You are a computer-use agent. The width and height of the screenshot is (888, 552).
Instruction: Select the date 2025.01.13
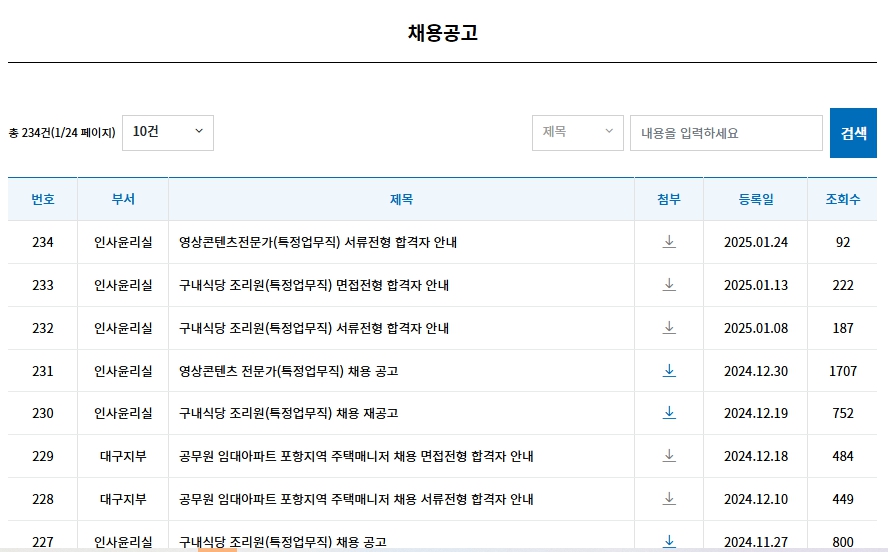click(x=755, y=285)
